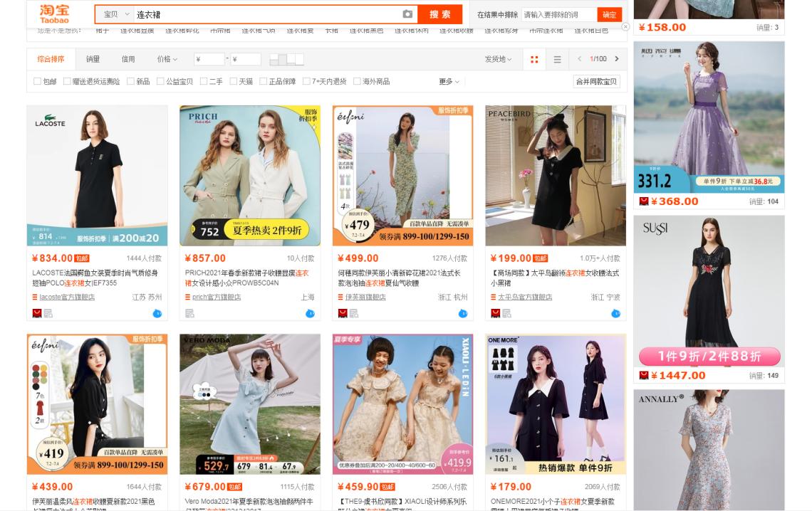
Task: Click 包邮 badge next to ¥834.00
Action: point(82,258)
